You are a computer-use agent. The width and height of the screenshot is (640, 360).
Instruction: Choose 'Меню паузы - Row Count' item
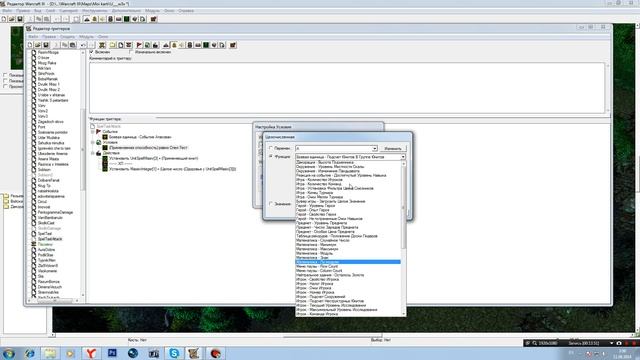pos(348,267)
